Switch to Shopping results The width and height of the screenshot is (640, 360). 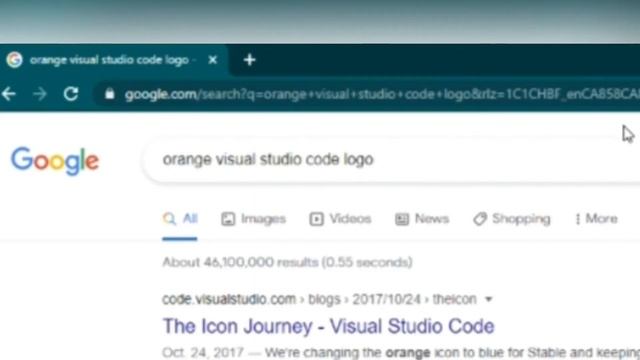coord(512,219)
